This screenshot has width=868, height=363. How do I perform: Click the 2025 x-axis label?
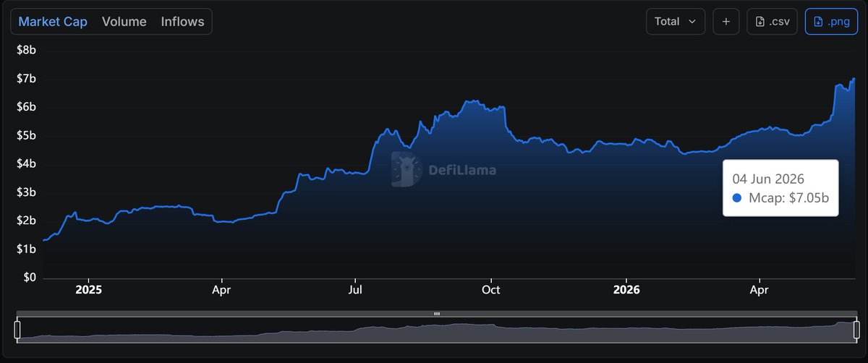88,290
